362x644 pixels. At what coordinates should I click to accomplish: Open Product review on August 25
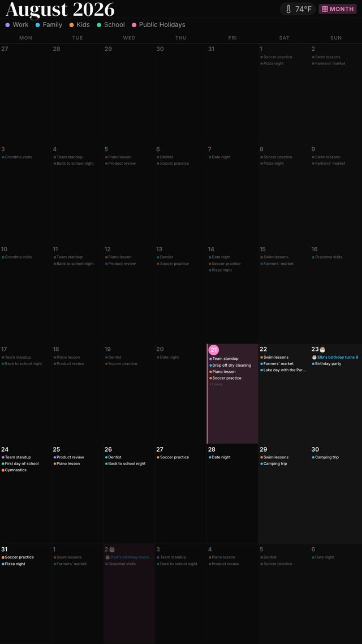[69, 457]
